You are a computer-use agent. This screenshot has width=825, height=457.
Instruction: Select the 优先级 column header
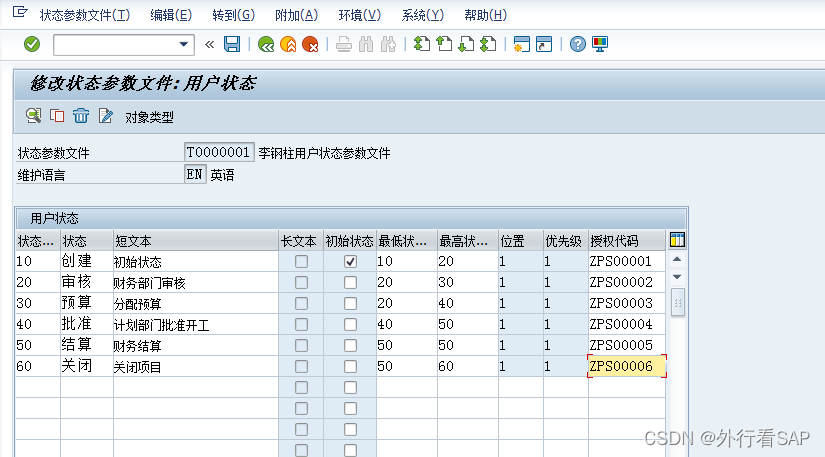(565, 241)
